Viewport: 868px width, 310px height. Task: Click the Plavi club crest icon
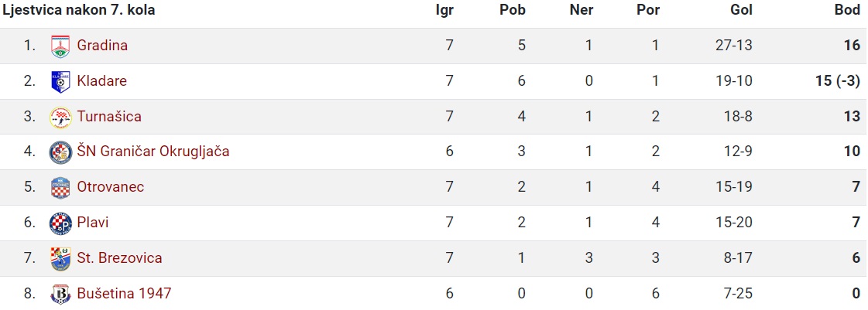coord(60,223)
